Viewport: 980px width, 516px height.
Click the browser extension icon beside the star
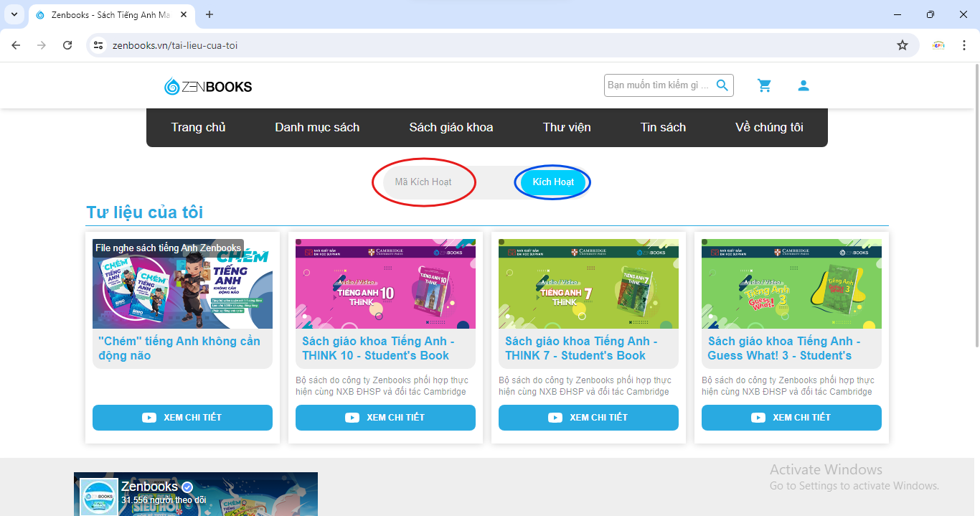tap(938, 45)
